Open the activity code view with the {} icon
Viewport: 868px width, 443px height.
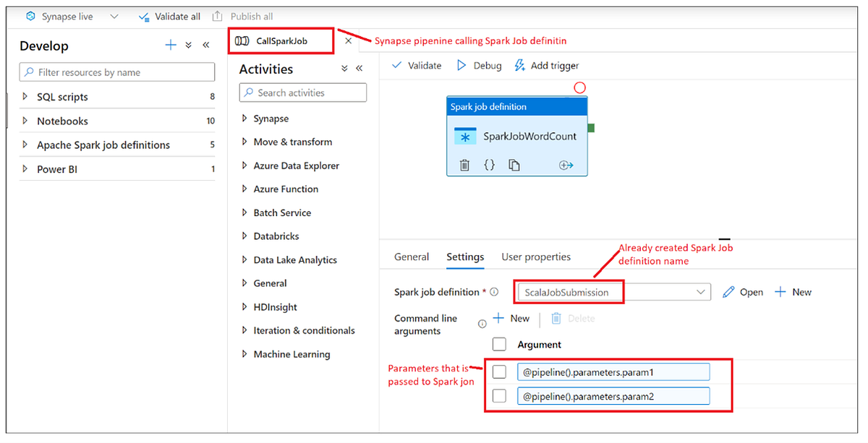(x=489, y=165)
